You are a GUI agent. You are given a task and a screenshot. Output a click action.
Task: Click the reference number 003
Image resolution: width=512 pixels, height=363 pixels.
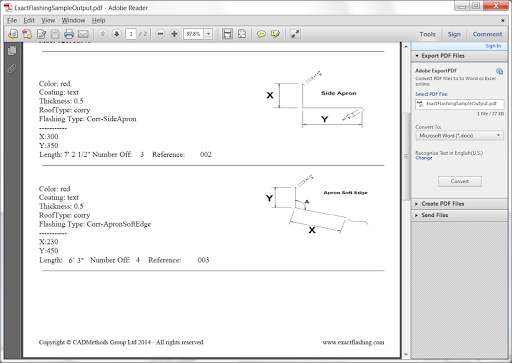[x=203, y=260]
